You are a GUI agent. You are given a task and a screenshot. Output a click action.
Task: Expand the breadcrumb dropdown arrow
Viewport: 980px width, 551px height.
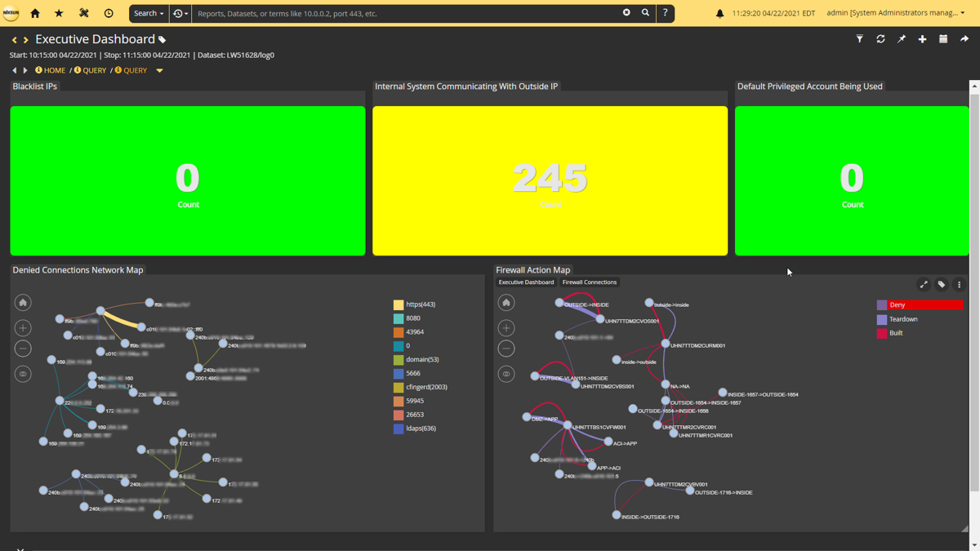[159, 71]
